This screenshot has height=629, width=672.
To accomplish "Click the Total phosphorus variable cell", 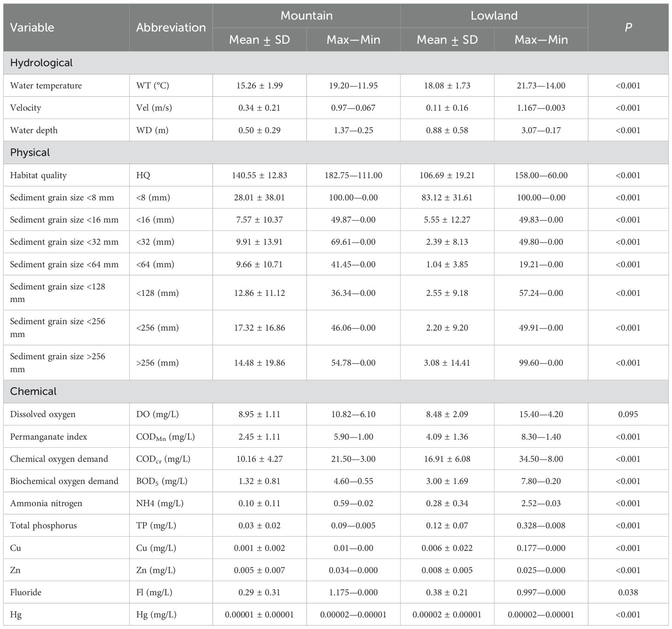I will [x=43, y=525].
